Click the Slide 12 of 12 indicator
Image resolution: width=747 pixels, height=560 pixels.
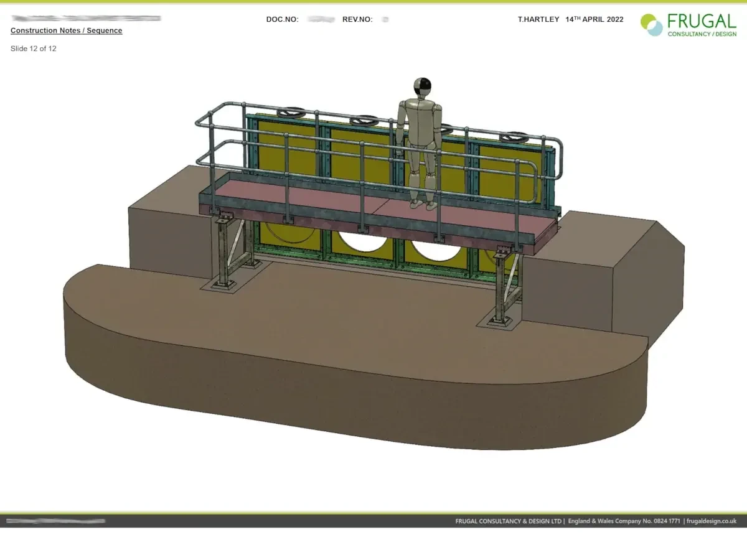point(34,49)
